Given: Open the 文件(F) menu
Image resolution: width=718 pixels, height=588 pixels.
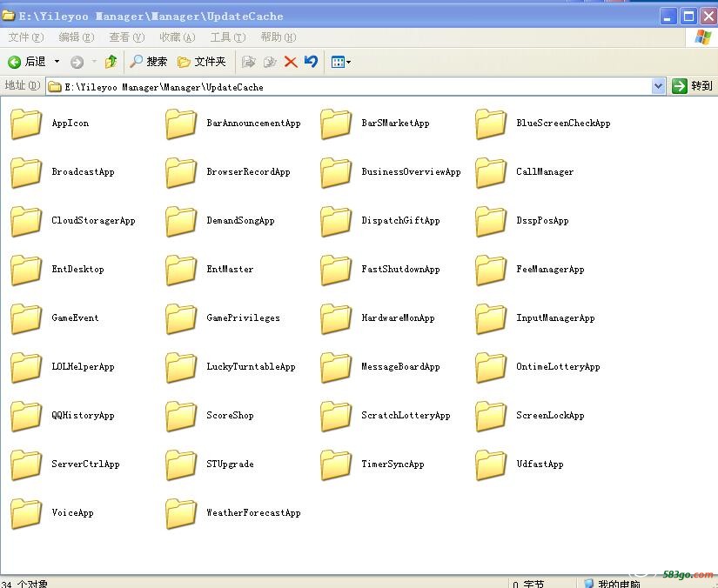Looking at the screenshot, I should pyautogui.click(x=25, y=37).
